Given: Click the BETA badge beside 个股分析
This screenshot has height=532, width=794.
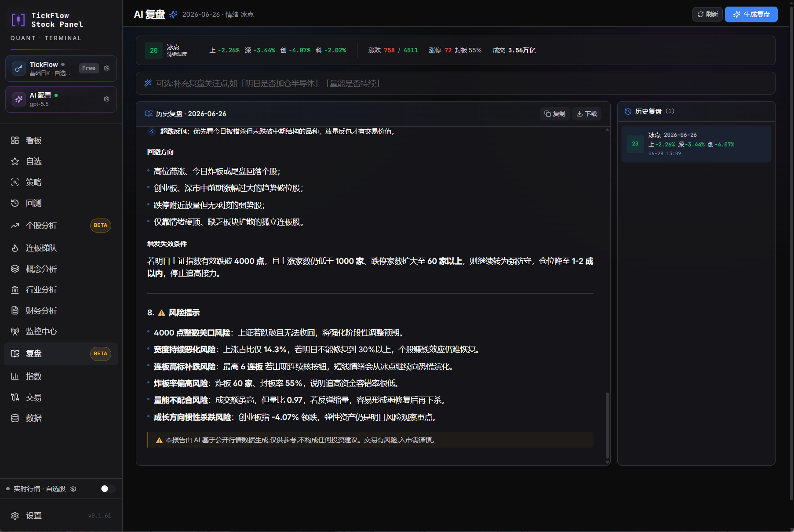Looking at the screenshot, I should [101, 226].
